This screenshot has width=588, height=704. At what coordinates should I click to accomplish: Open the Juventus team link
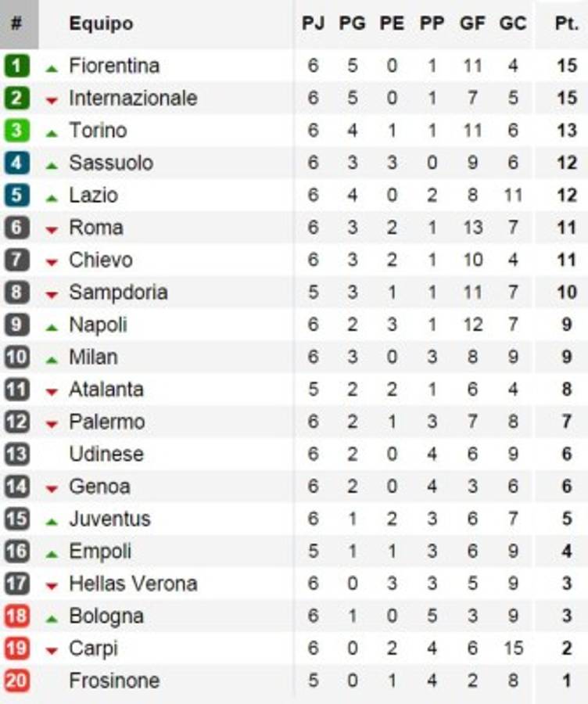(x=109, y=519)
